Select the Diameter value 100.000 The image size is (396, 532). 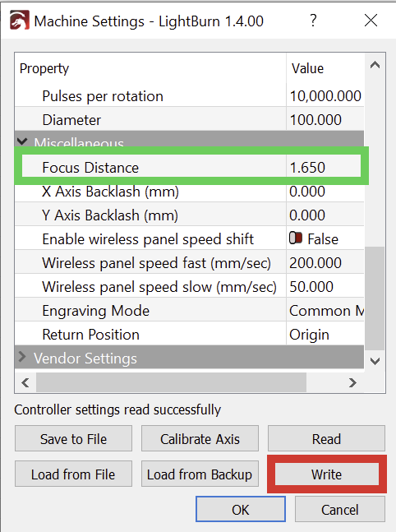point(315,120)
